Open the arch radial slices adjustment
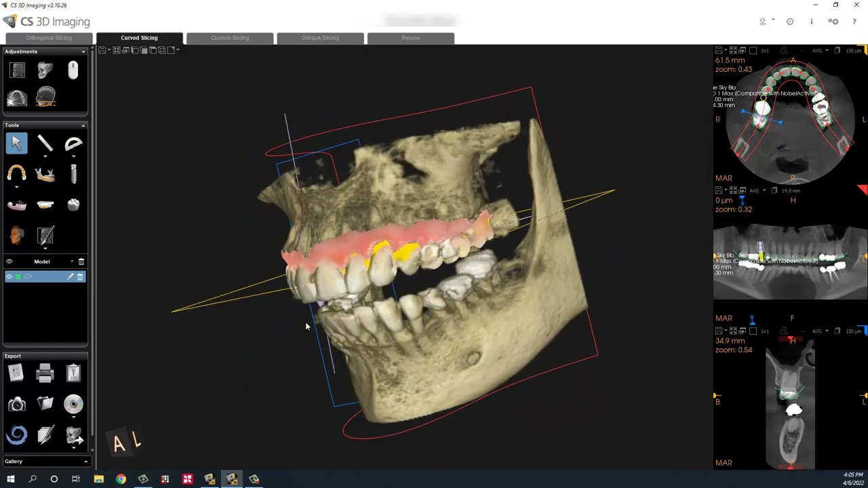The width and height of the screenshot is (868, 488). [x=17, y=98]
